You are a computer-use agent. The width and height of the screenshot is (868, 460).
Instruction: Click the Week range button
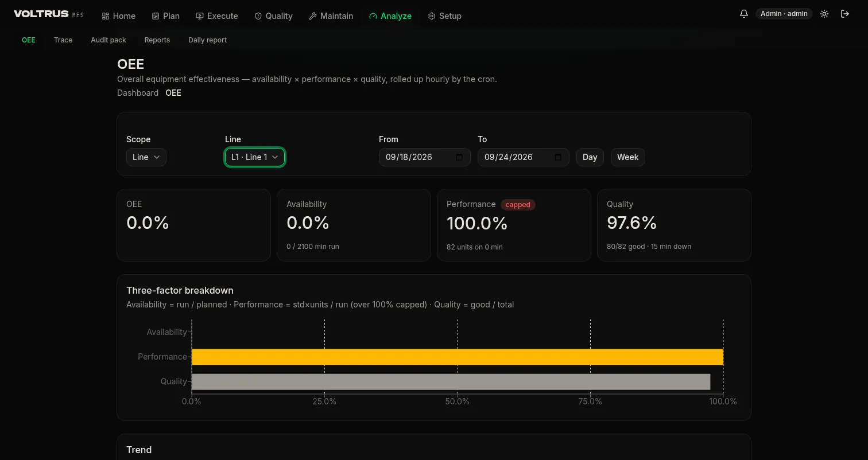[628, 157]
